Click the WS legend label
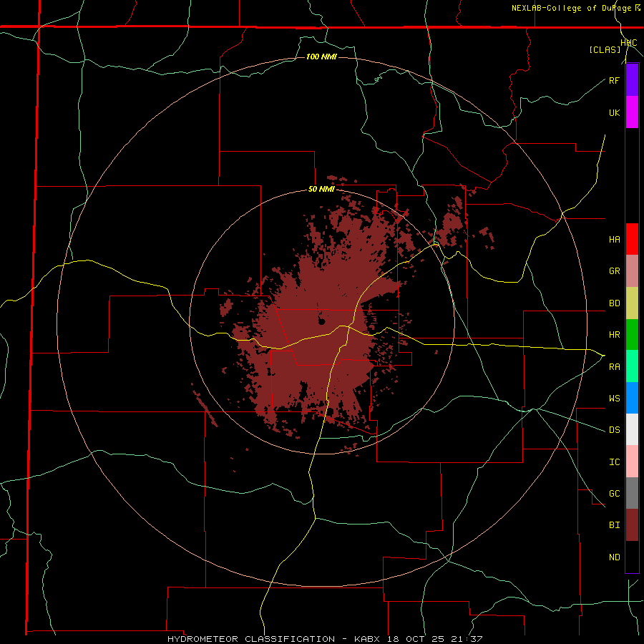 (x=614, y=399)
